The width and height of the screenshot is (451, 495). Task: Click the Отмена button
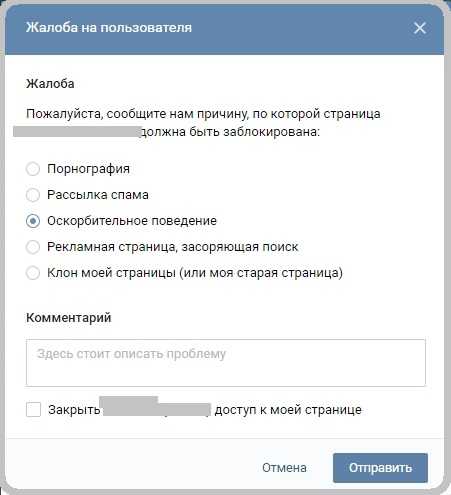pos(284,468)
